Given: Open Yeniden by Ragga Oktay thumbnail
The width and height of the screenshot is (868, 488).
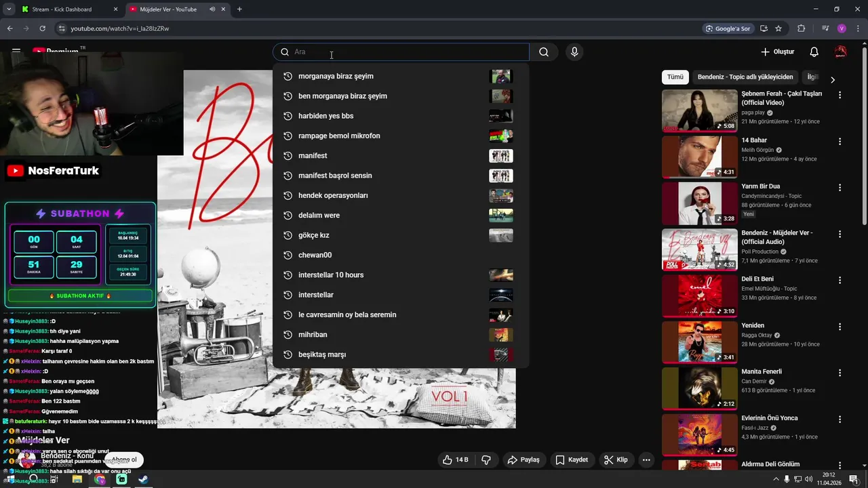Looking at the screenshot, I should tap(699, 342).
